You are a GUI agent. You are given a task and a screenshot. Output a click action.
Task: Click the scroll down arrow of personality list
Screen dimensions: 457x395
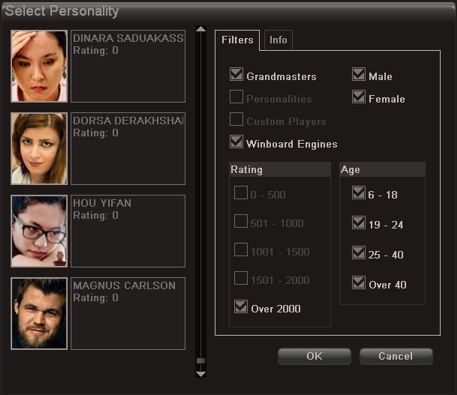201,374
